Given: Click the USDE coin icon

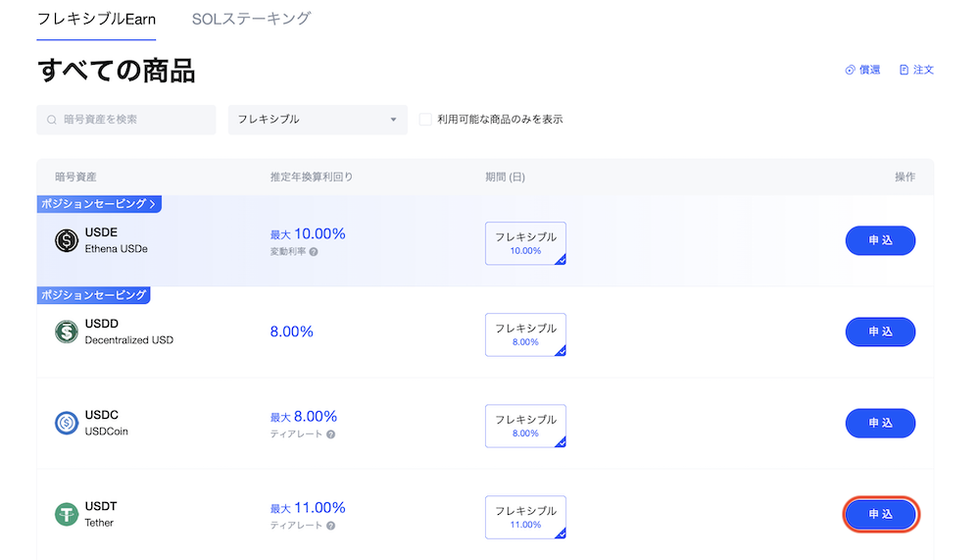Looking at the screenshot, I should 67,240.
